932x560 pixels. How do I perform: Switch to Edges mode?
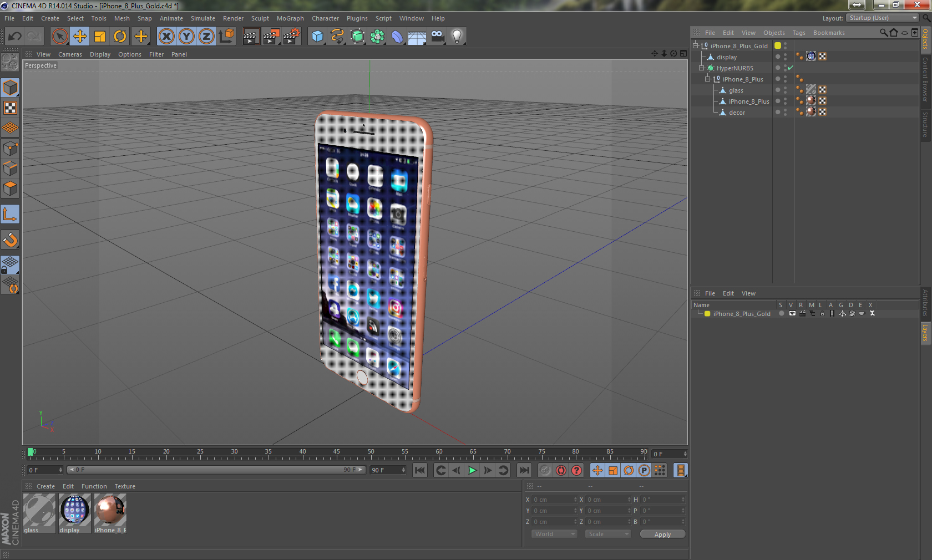(x=10, y=169)
